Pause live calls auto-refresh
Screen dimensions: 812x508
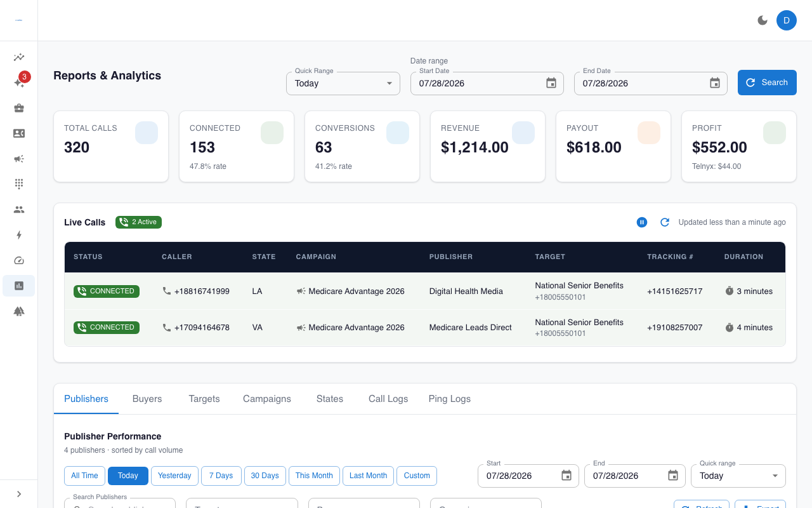pos(642,222)
